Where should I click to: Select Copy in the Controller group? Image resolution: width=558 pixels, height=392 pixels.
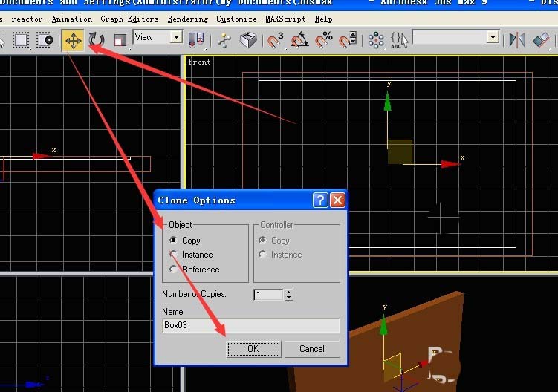click(262, 240)
